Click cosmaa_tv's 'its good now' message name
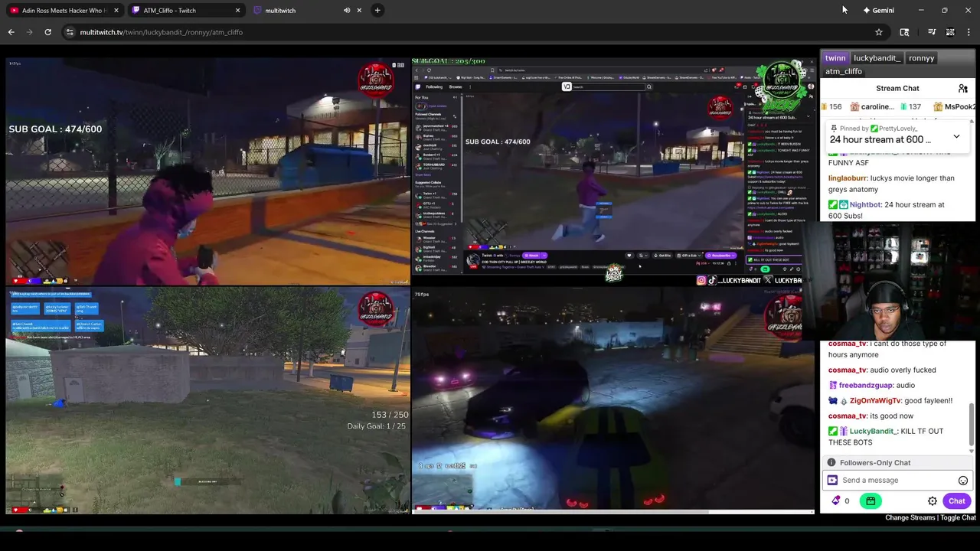The height and width of the screenshot is (551, 980). (x=847, y=416)
